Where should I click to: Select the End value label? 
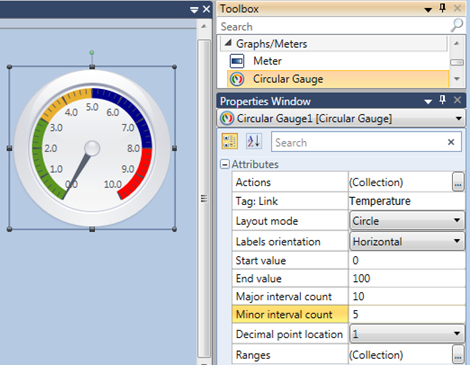coord(259,279)
